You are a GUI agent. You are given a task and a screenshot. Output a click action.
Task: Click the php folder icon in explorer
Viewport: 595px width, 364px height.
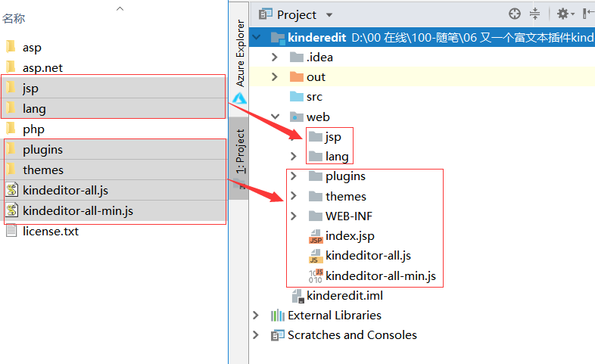[11, 128]
